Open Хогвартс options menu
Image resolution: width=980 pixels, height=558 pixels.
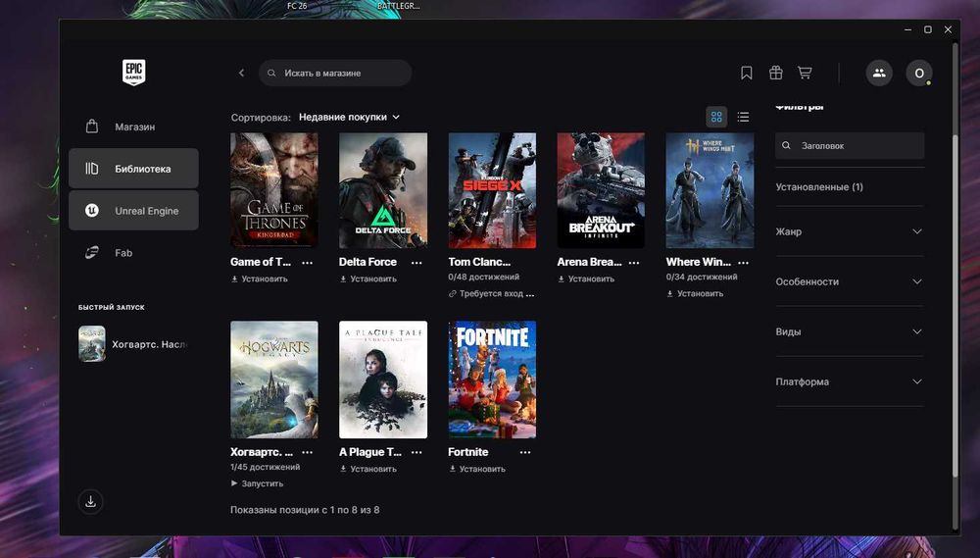308,452
